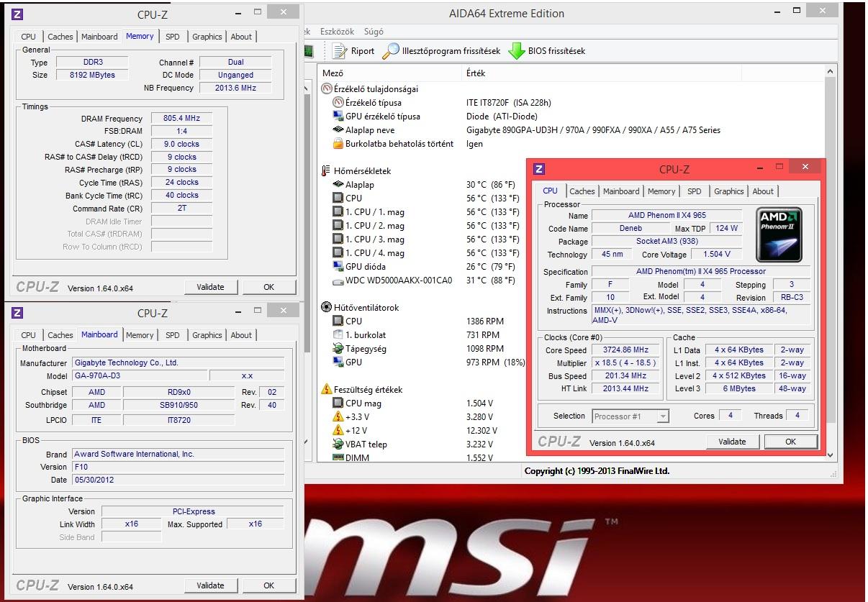
Task: Open Mainboard tab in red CPU-Z window
Action: click(621, 191)
